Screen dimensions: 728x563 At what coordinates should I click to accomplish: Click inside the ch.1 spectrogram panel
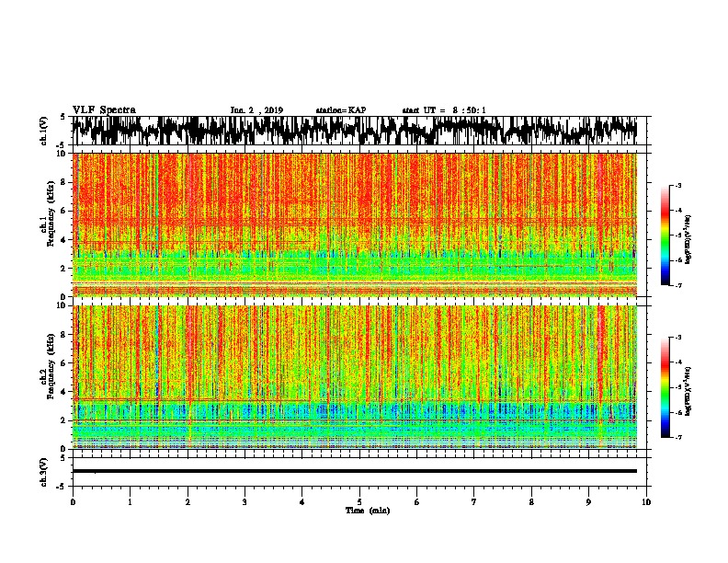[355, 224]
